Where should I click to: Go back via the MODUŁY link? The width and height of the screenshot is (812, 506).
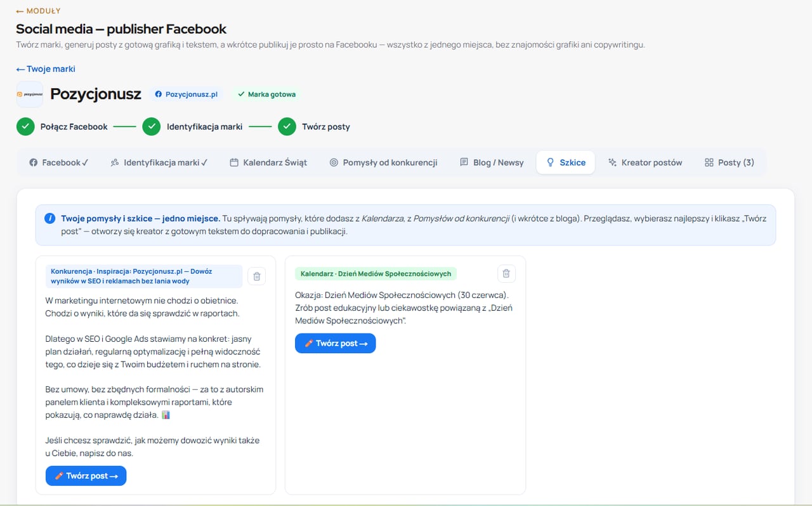coord(38,11)
